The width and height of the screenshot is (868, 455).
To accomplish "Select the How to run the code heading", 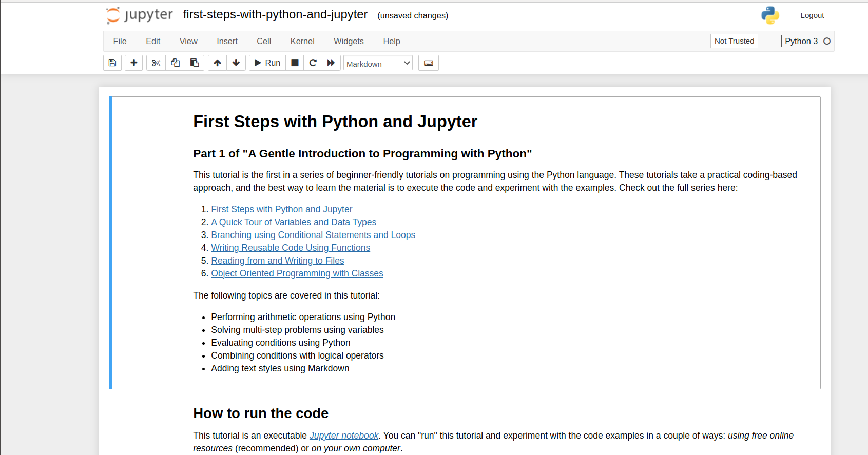I will (261, 413).
